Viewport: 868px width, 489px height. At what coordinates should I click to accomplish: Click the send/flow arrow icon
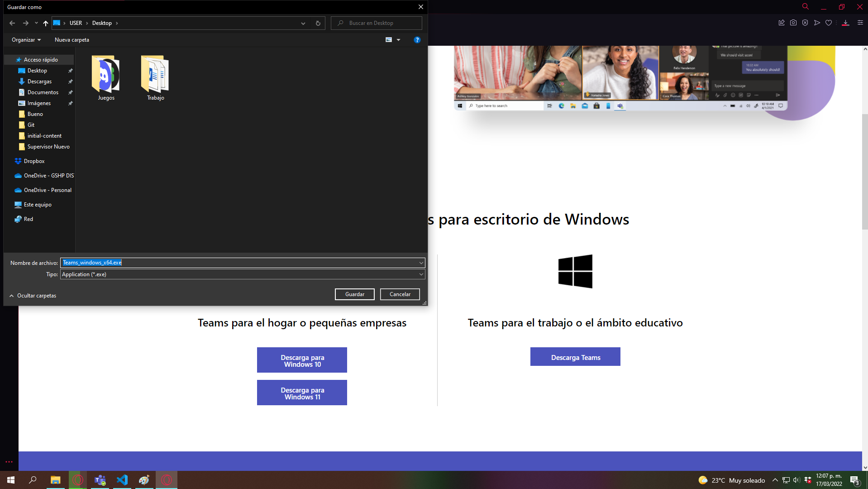coord(817,23)
